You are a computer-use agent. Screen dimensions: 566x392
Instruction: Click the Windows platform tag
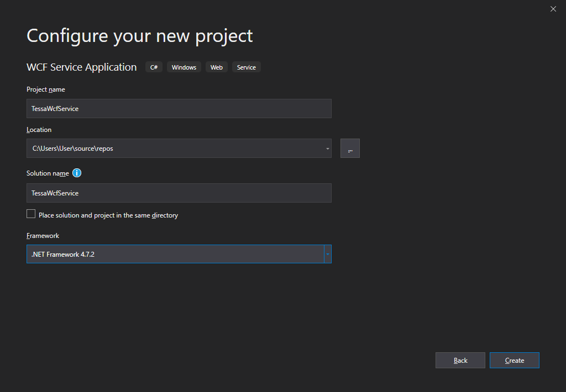(184, 67)
